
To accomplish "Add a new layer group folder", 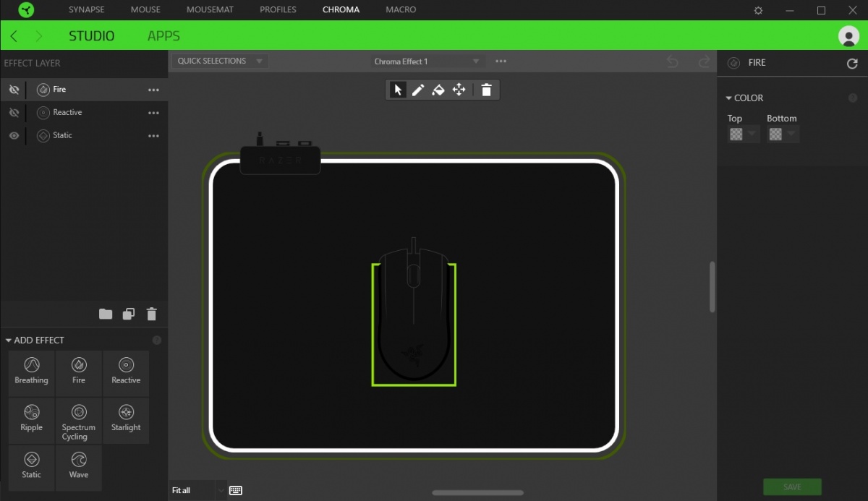I will click(106, 314).
